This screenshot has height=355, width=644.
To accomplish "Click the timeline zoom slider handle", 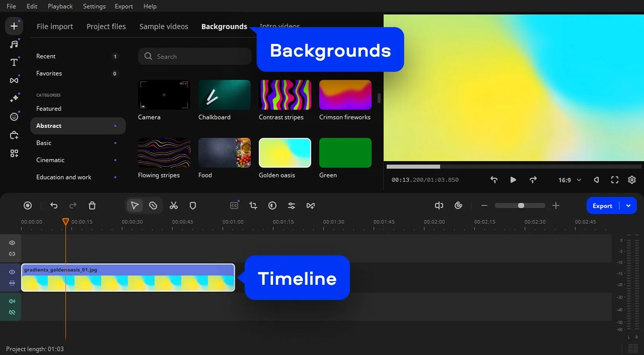I will pyautogui.click(x=521, y=205).
